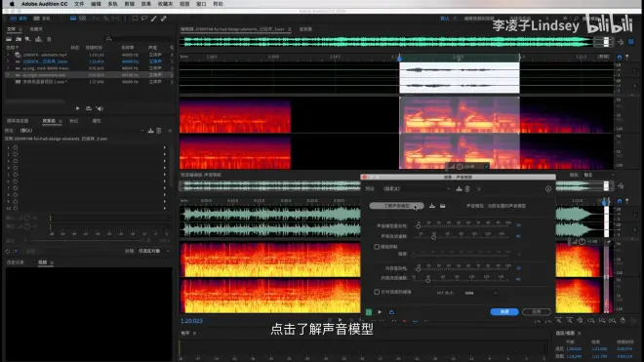Viewport: 644px width, 362px height.
Task: Click the trash icon in Files panel
Action: (x=49, y=39)
